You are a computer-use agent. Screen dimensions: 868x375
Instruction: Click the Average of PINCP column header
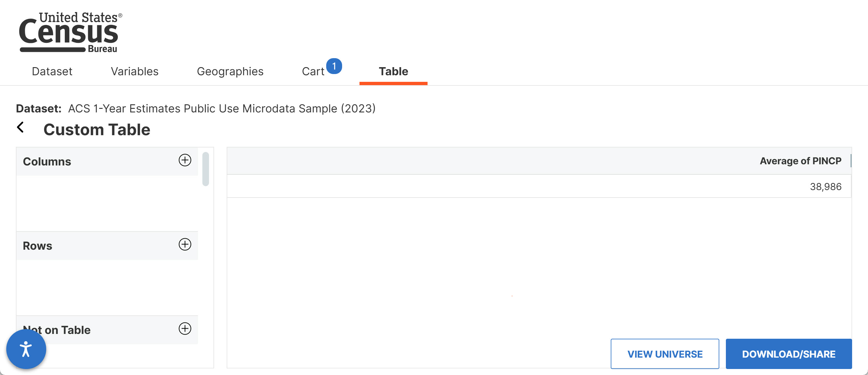pos(800,161)
